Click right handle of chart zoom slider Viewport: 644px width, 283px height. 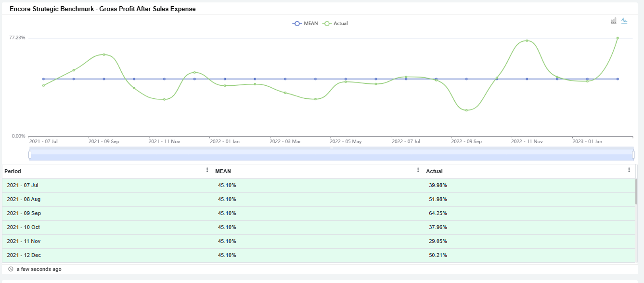[633, 155]
